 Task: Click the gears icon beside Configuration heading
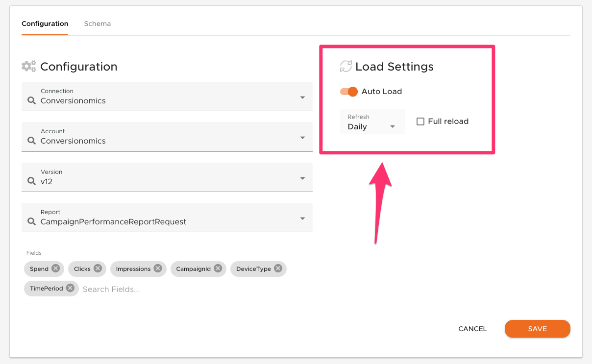click(28, 66)
